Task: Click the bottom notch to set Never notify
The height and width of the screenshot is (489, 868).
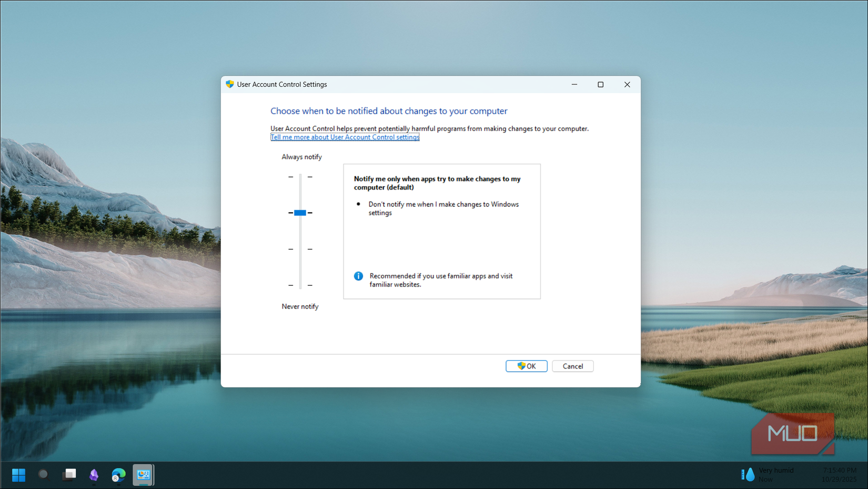Action: pyautogui.click(x=300, y=286)
